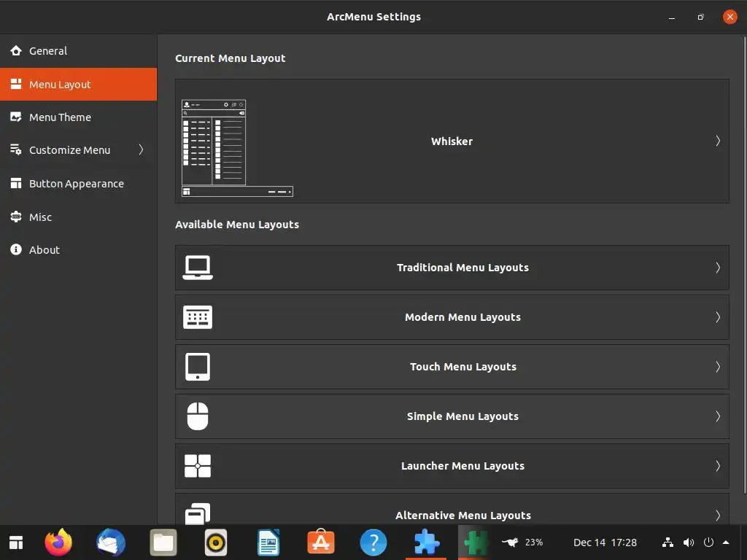Image resolution: width=747 pixels, height=560 pixels.
Task: Click the settings window vertical scrollbar
Action: click(x=744, y=265)
